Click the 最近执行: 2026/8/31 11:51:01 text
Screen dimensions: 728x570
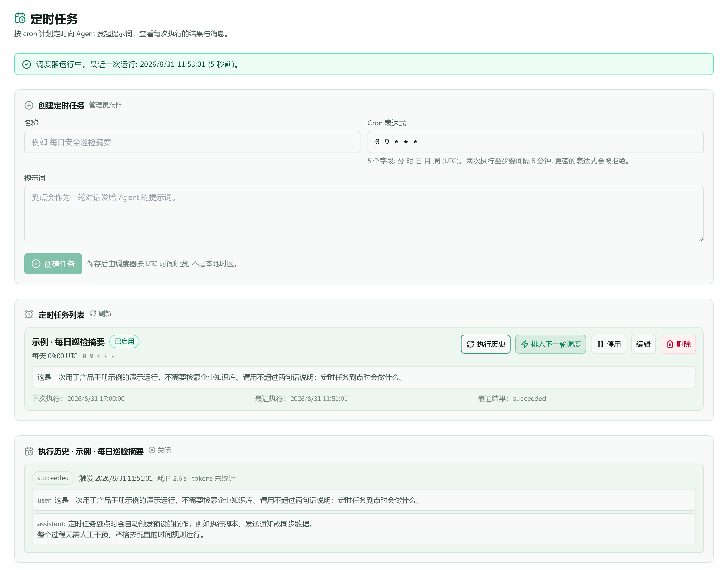coord(301,399)
